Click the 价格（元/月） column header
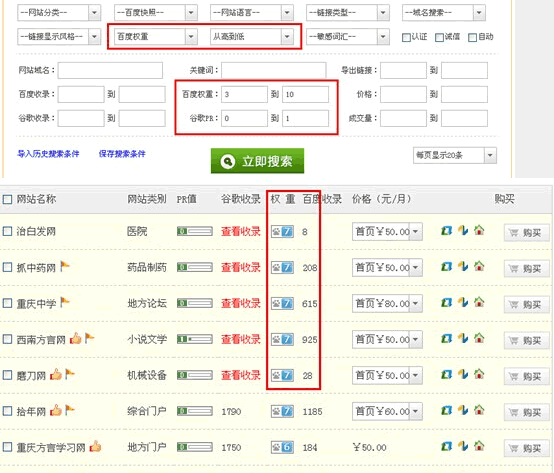This screenshot has width=554, height=473. pos(381,199)
